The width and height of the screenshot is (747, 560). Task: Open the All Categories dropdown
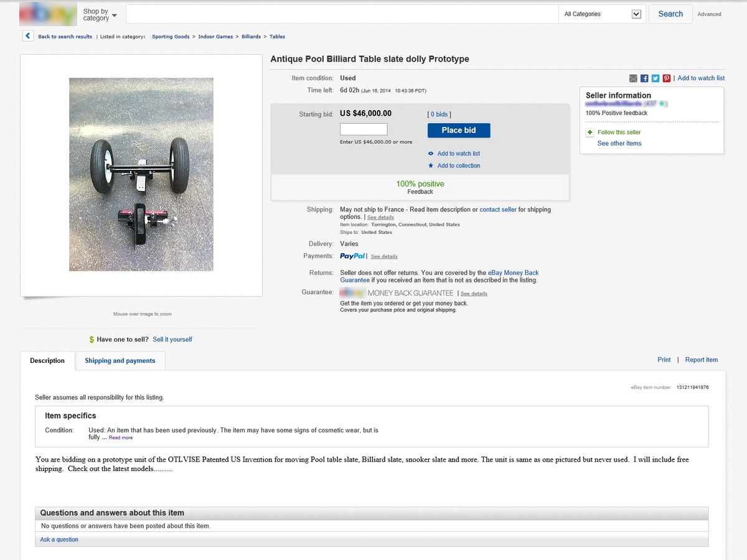tap(602, 14)
